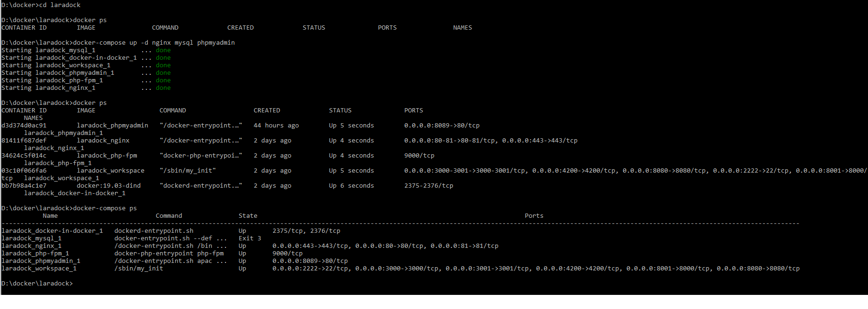This screenshot has width=868, height=309.
Task: Click container ID 34624c5f014c
Action: pos(24,156)
